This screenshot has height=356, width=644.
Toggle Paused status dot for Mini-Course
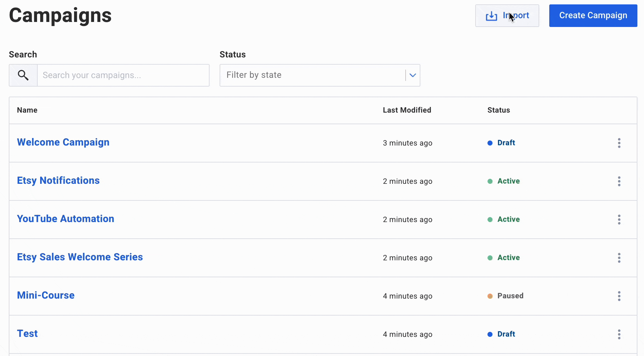(x=489, y=296)
